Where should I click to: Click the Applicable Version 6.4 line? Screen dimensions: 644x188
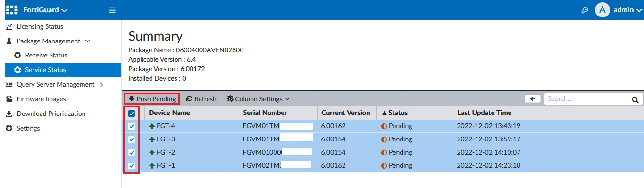(x=162, y=59)
